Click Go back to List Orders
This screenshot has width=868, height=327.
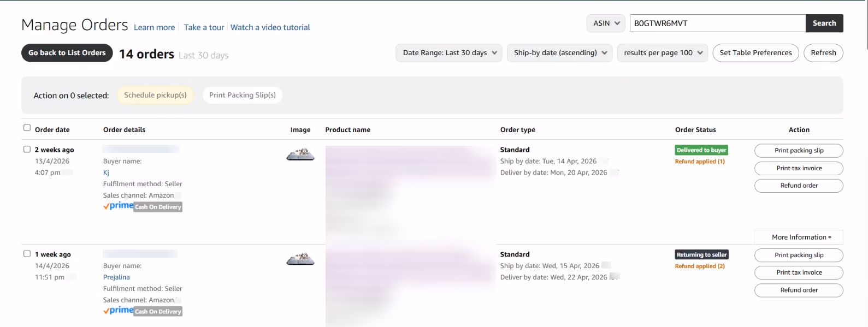click(x=67, y=53)
